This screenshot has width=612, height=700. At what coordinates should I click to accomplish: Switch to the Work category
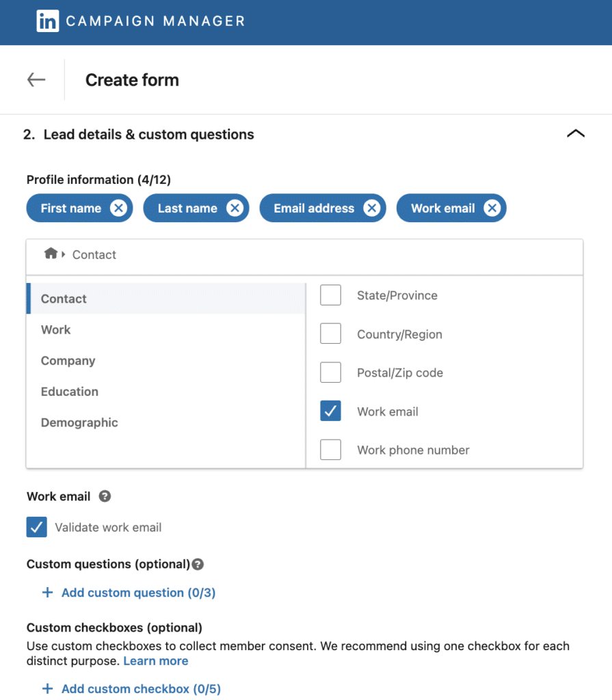click(55, 329)
